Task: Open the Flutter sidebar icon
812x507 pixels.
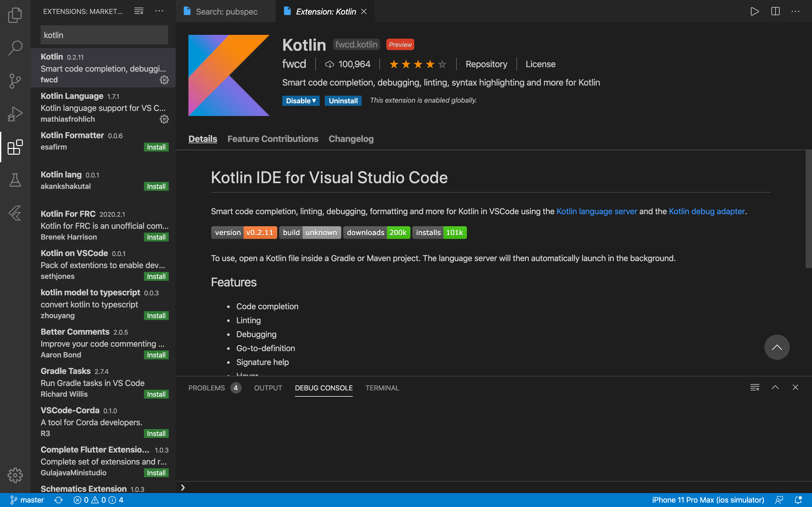Action: click(x=15, y=213)
